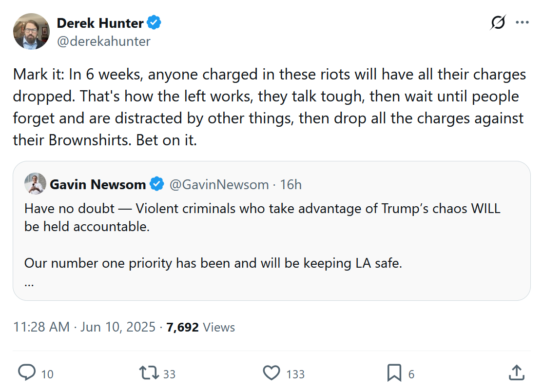Click the Gavin Newsom name in quote

[97, 185]
